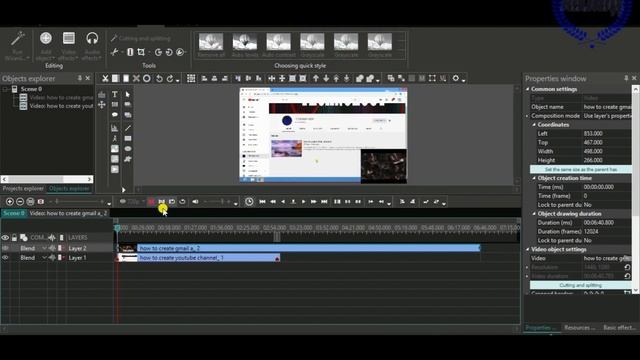Click the Add object button
This screenshot has width=640, height=360.
pyautogui.click(x=46, y=46)
